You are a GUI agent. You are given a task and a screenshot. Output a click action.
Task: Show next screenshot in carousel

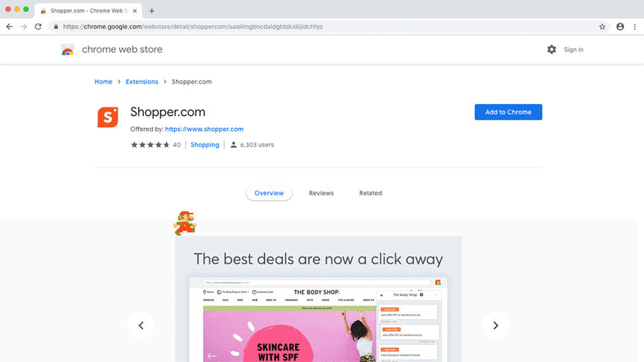click(495, 325)
